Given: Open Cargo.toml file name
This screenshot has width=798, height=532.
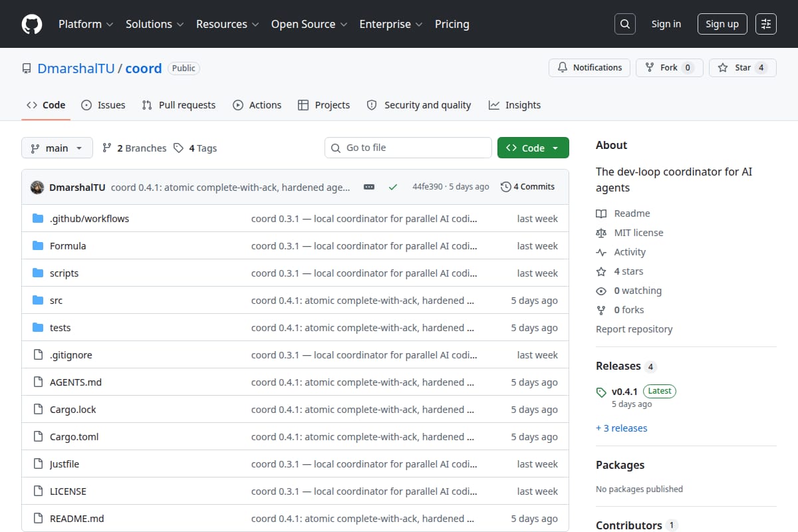Looking at the screenshot, I should [x=74, y=437].
